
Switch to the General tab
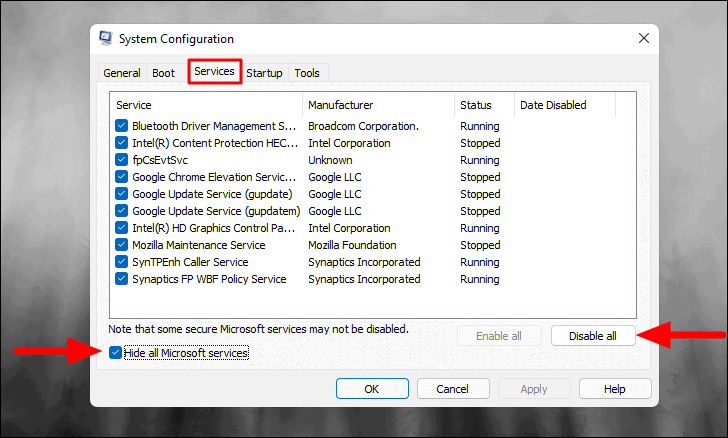[x=122, y=73]
